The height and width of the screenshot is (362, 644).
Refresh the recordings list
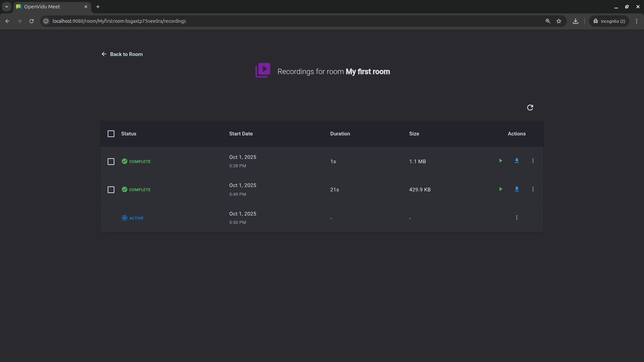530,108
